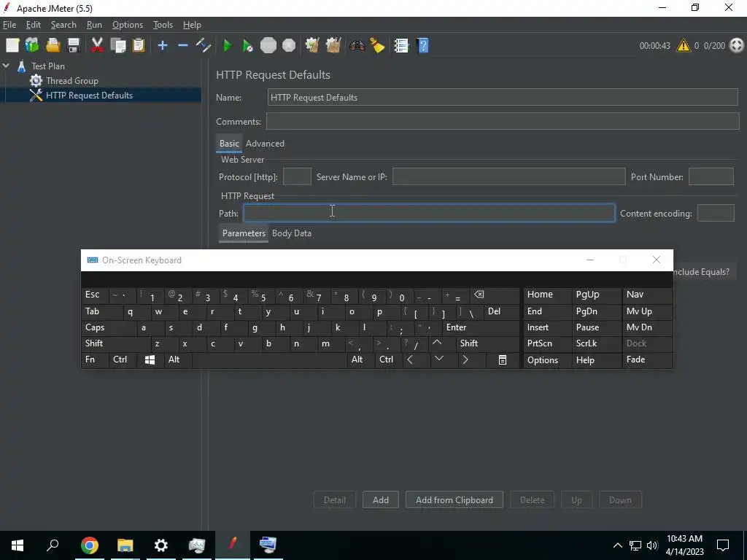The image size is (747, 560).
Task: Open the Tools menu
Action: 163,25
